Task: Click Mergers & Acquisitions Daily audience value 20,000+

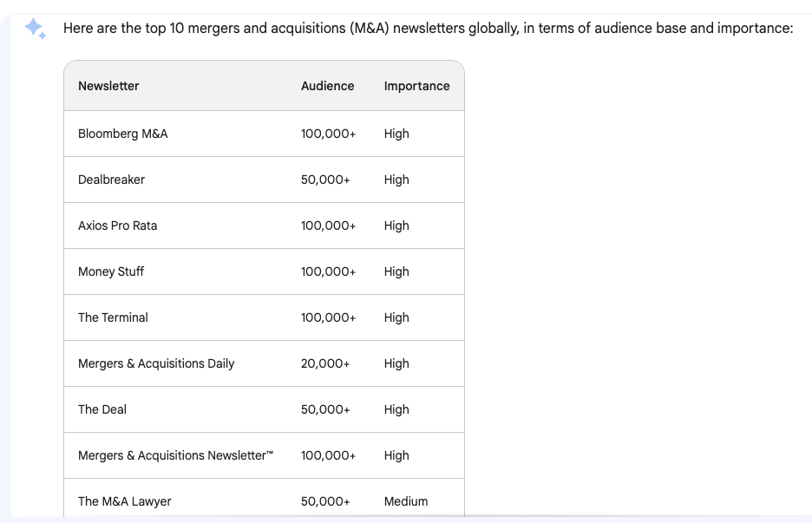Action: [325, 363]
